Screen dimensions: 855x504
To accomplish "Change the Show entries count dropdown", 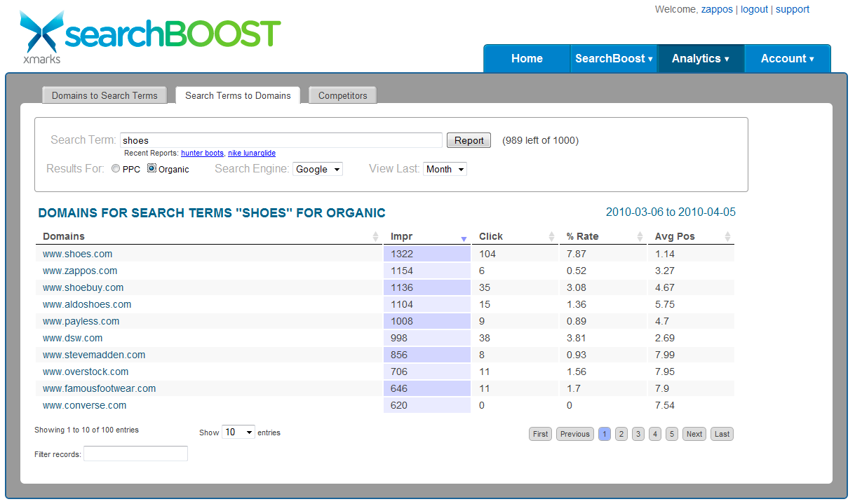I will (238, 433).
